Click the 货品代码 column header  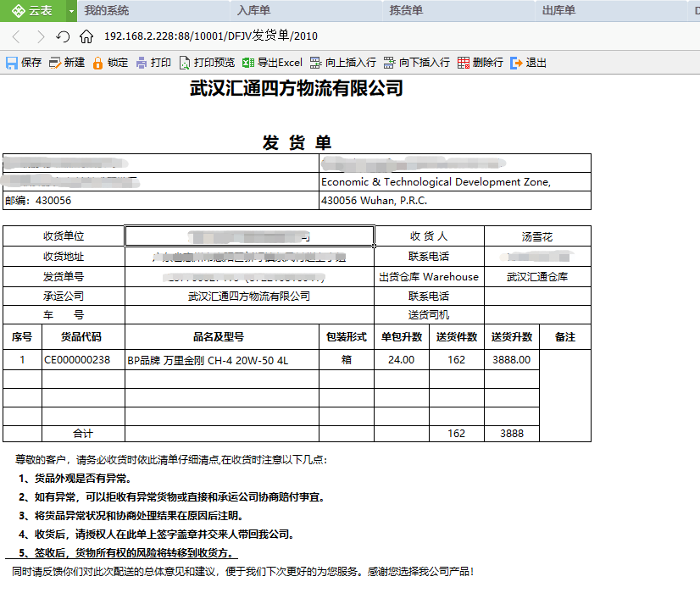(x=83, y=337)
